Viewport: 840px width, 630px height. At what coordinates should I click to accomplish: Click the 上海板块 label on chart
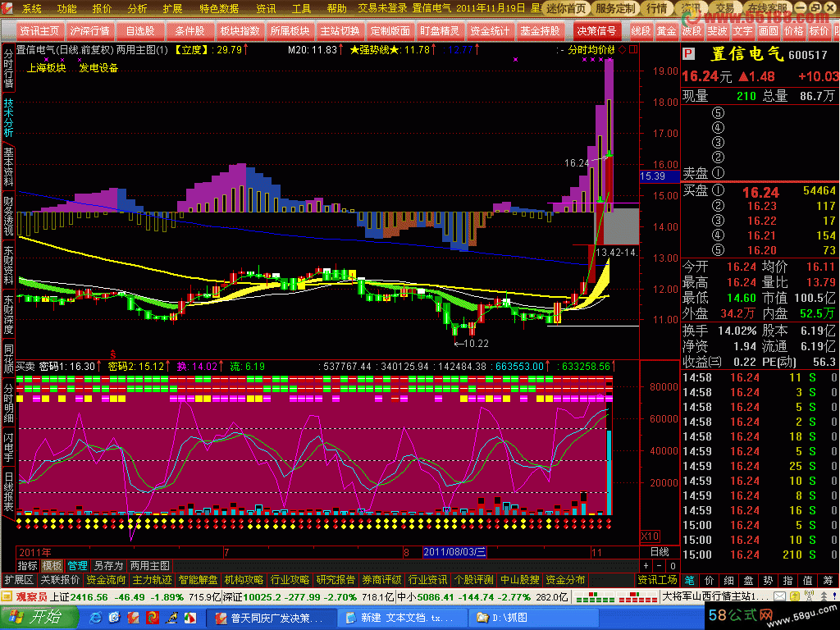pyautogui.click(x=47, y=68)
